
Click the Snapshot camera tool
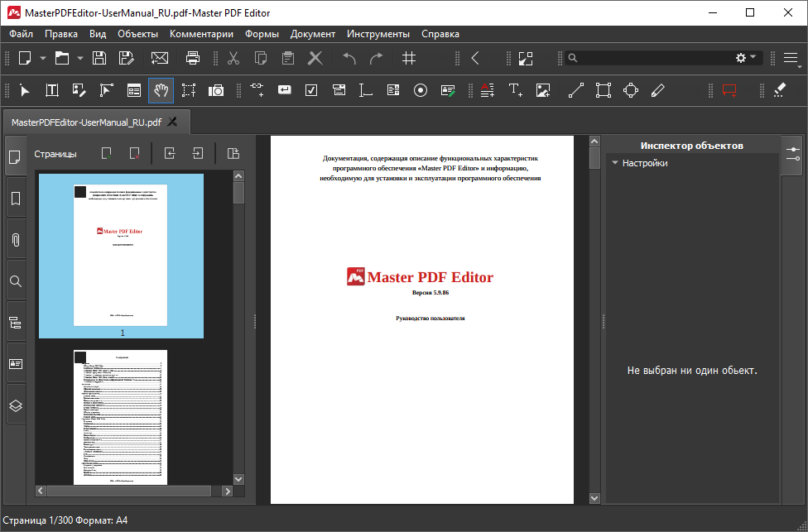point(216,90)
